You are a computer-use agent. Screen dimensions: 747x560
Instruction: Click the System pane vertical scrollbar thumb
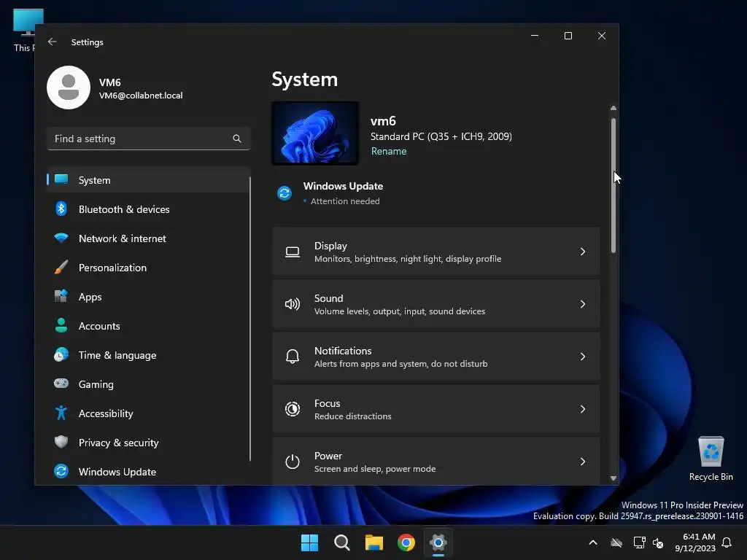pyautogui.click(x=613, y=184)
